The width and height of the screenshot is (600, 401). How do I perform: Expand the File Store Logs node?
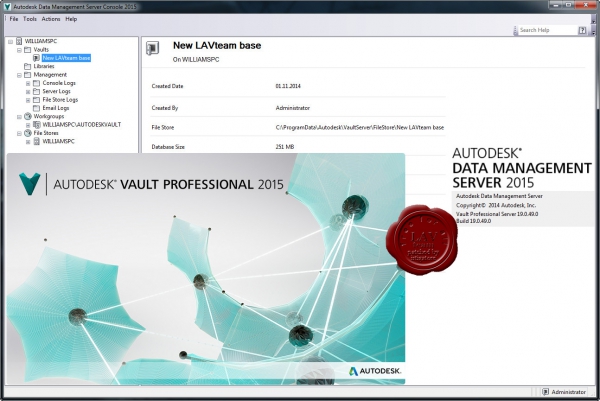click(28, 100)
